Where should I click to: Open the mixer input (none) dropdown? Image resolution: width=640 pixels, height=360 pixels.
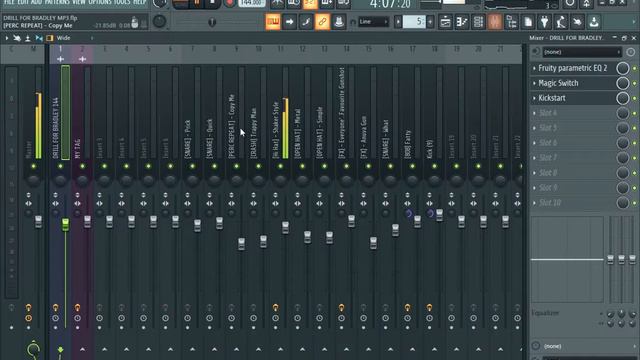[582, 52]
